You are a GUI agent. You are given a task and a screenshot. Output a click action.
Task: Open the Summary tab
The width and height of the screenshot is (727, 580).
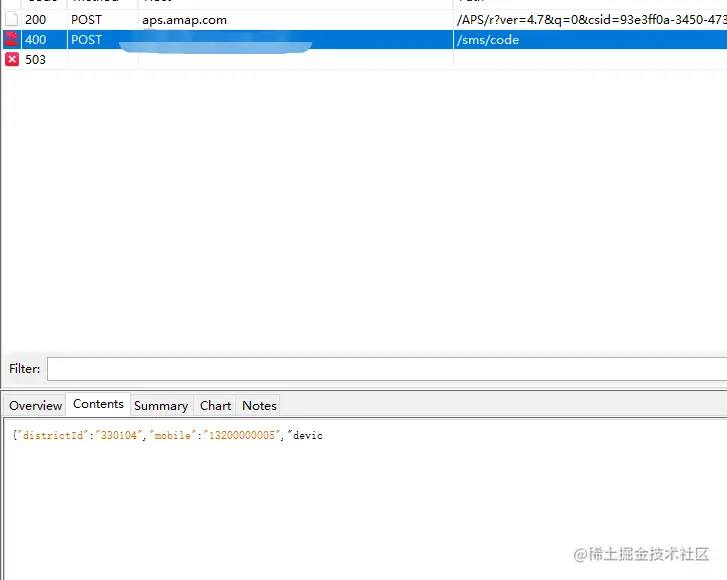tap(161, 406)
